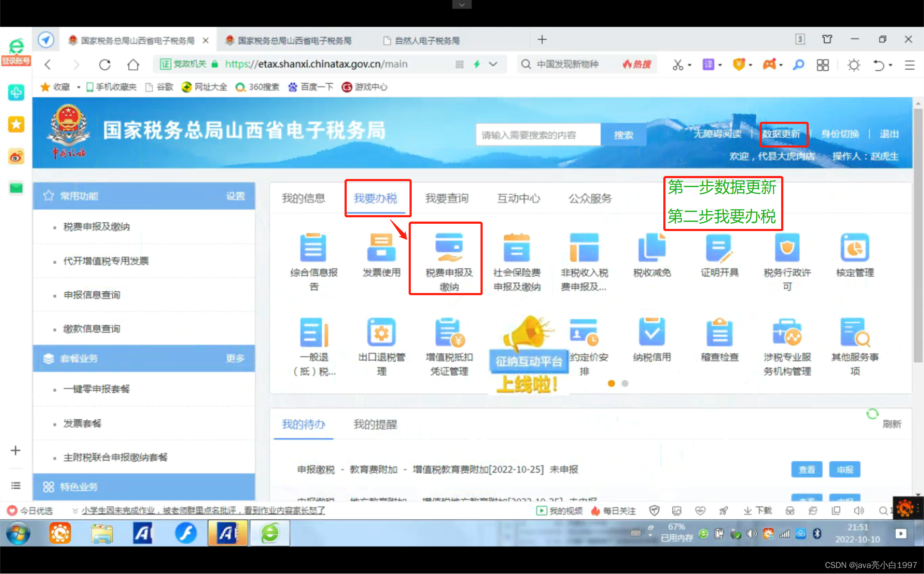Expand the 收藏 bookmarks dropdown
This screenshot has width=924, height=574.
click(x=78, y=87)
